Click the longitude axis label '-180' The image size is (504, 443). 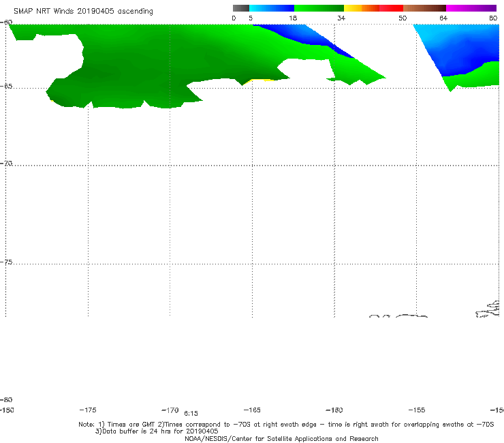coord(7,410)
